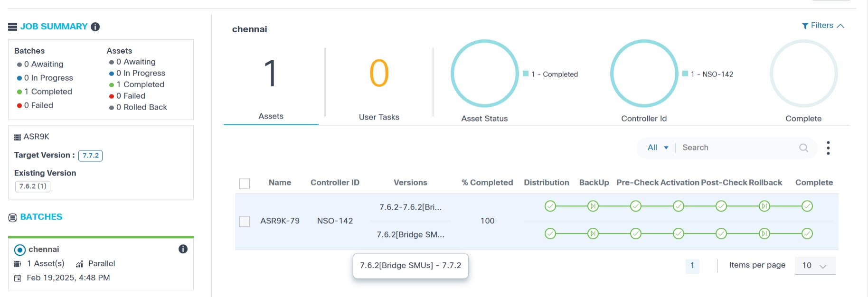Check the ASR9K-79 row checkbox
The width and height of the screenshot is (868, 297).
coord(245,222)
